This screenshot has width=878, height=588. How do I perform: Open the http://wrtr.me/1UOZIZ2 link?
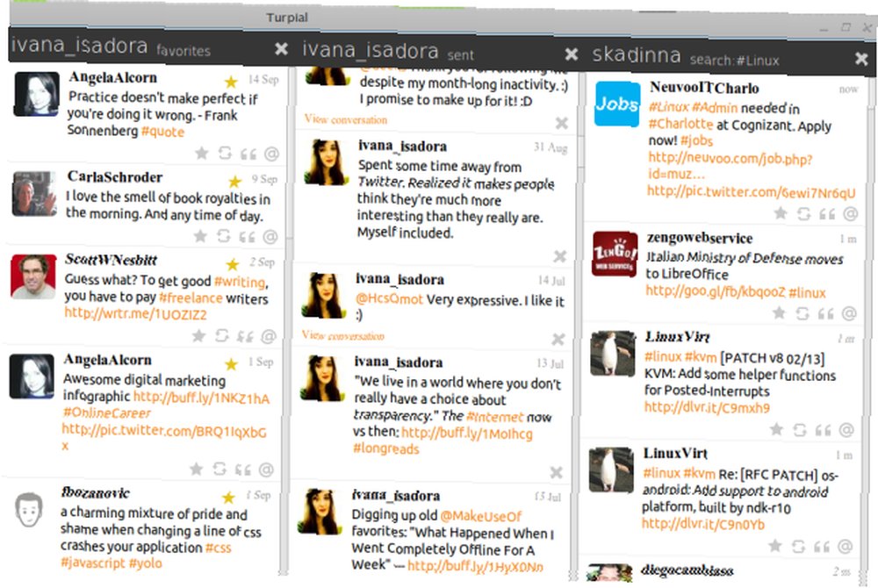pyautogui.click(x=135, y=314)
